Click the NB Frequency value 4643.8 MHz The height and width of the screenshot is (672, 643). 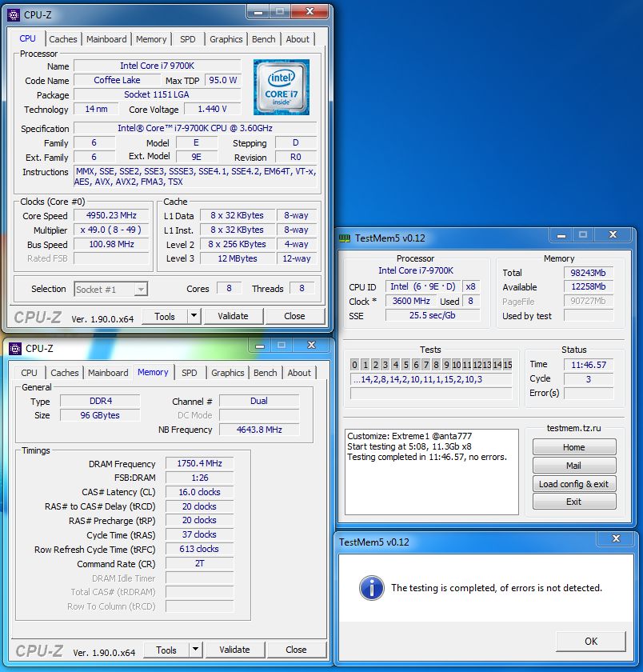(259, 430)
